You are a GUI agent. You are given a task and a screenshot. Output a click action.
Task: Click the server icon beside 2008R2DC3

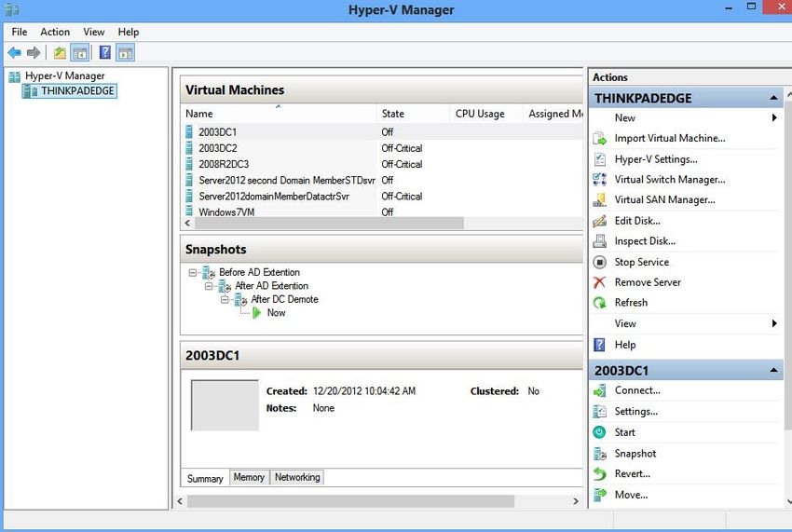tap(189, 164)
